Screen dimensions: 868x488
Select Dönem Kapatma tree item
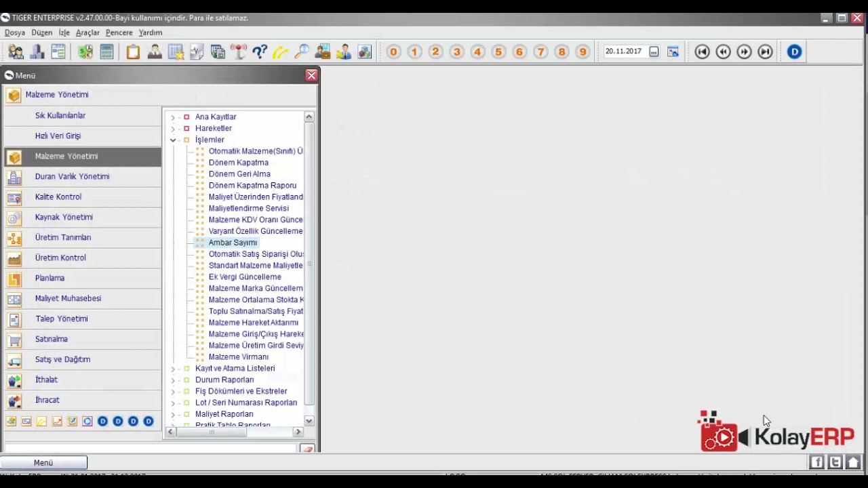(238, 163)
